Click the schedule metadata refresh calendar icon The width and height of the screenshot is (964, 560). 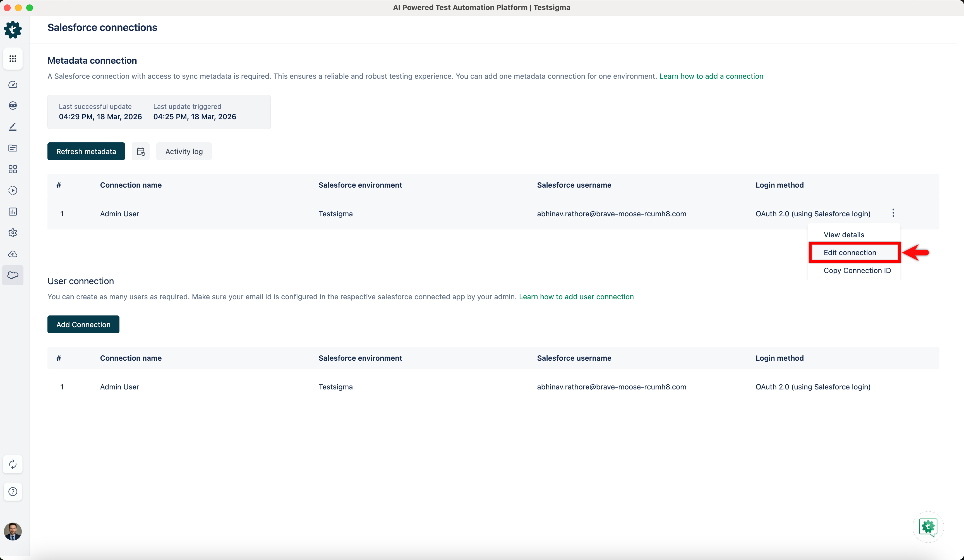[x=140, y=152]
